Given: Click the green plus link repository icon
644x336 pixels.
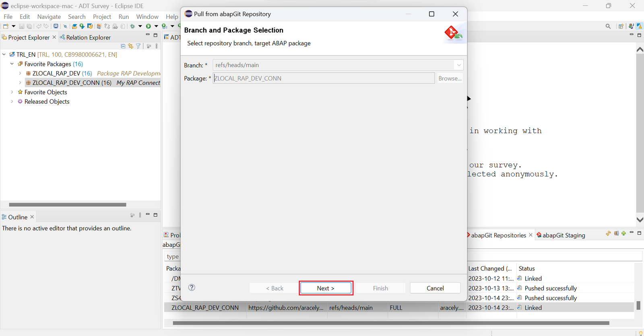Looking at the screenshot, I should [x=623, y=233].
